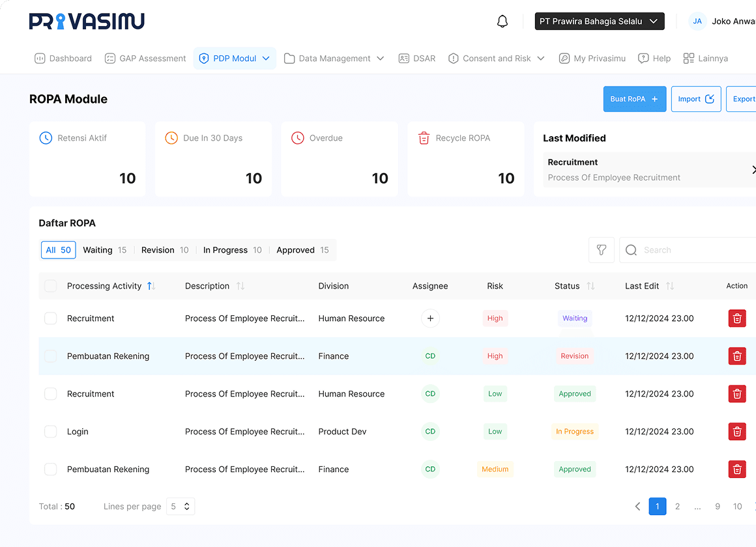
Task: Open the Help question mark icon
Action: tap(644, 58)
